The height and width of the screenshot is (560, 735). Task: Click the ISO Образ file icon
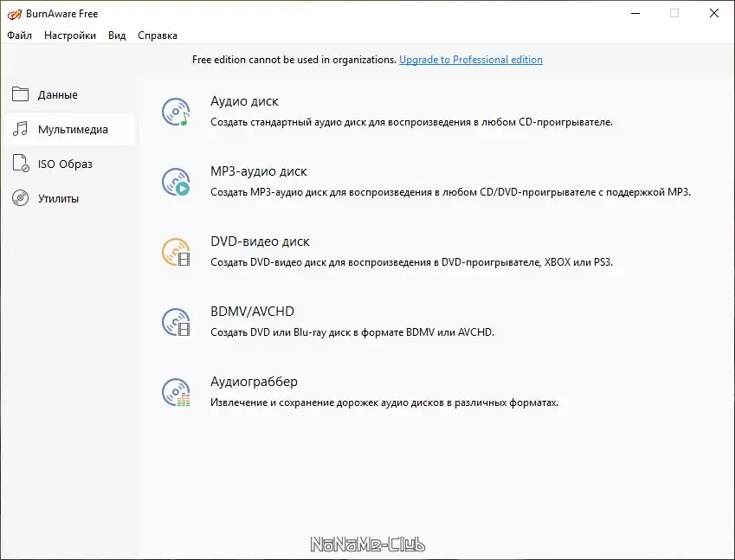tap(21, 163)
